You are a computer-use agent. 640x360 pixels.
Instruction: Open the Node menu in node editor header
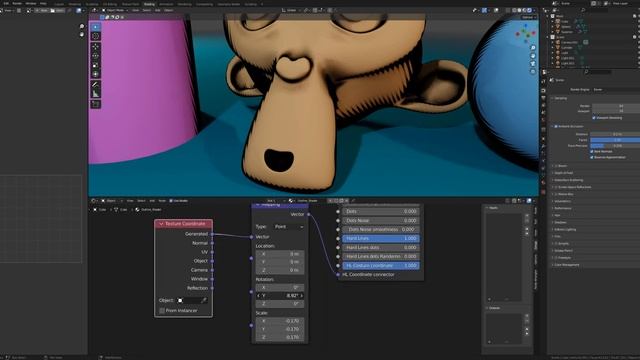tap(162, 201)
